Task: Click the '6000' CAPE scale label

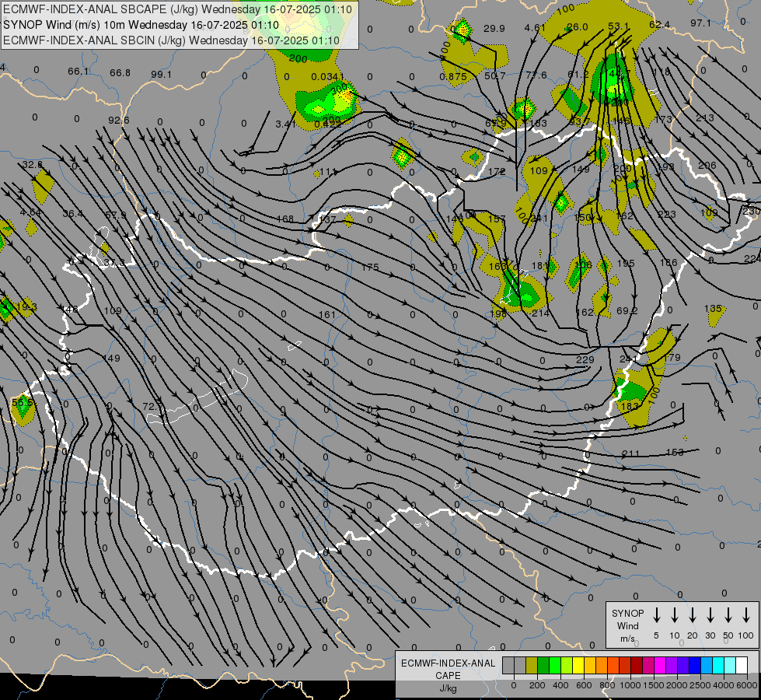Action: (x=746, y=685)
